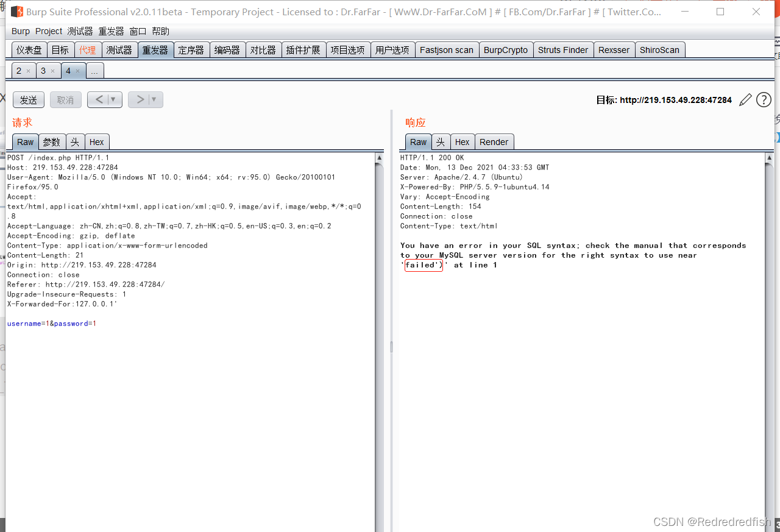Switch to the 重发器 tool tab
780x532 pixels.
[155, 50]
